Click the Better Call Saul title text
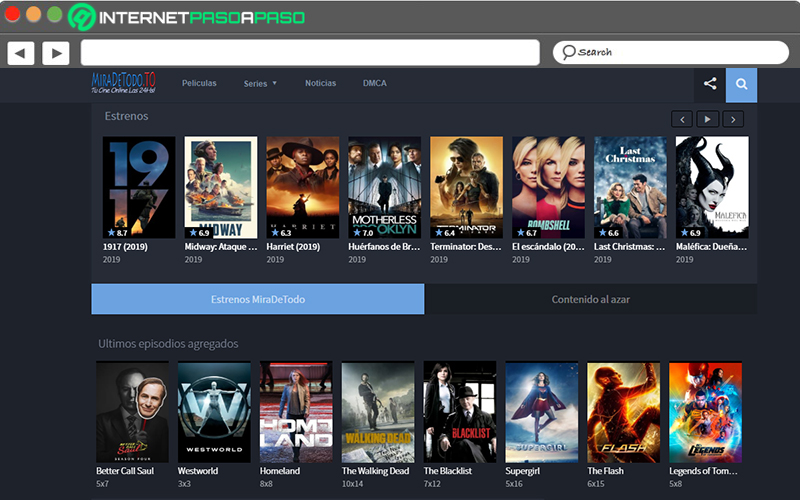Viewport: 800px width, 500px height. click(x=125, y=471)
